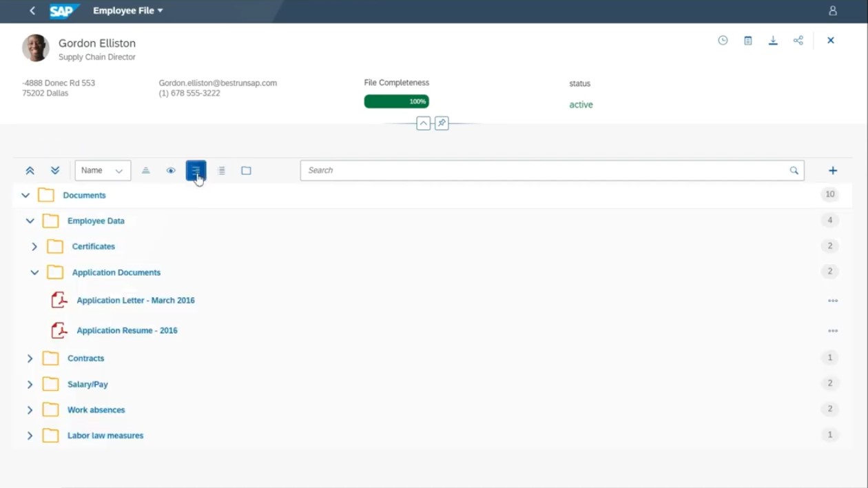
Task: Download the employee file
Action: tap(773, 40)
